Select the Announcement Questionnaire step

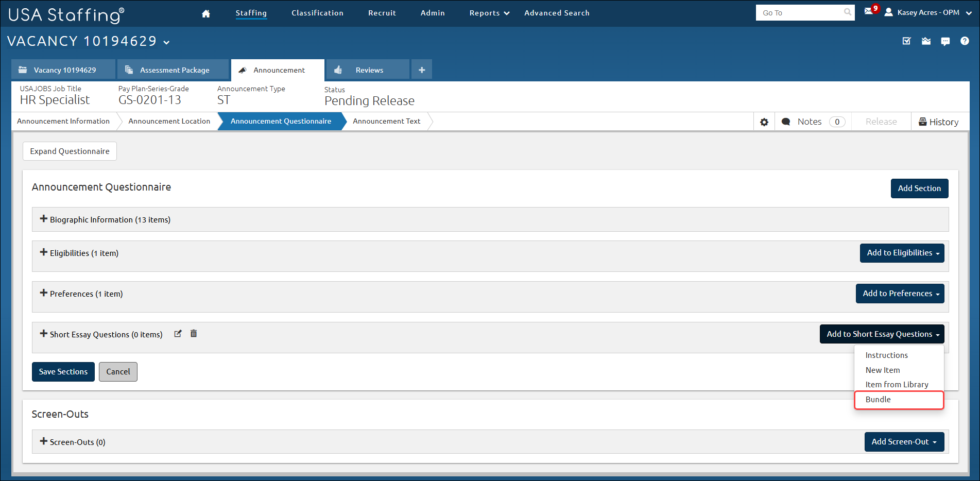point(281,121)
